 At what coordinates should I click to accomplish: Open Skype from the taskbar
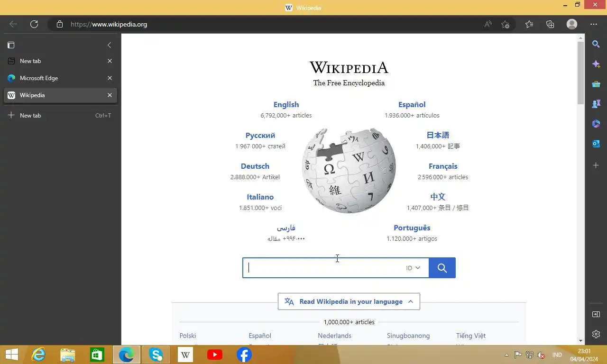pos(156,355)
